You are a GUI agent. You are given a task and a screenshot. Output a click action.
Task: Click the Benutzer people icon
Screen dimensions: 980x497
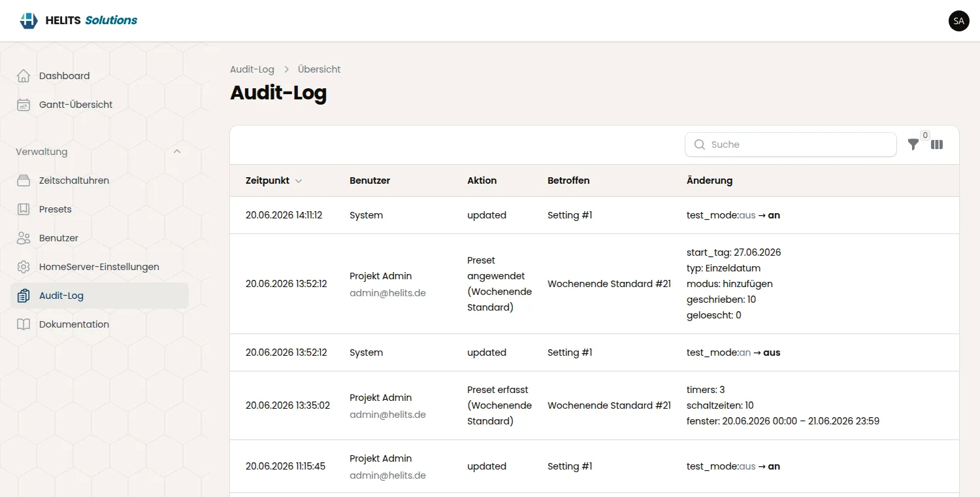[24, 238]
